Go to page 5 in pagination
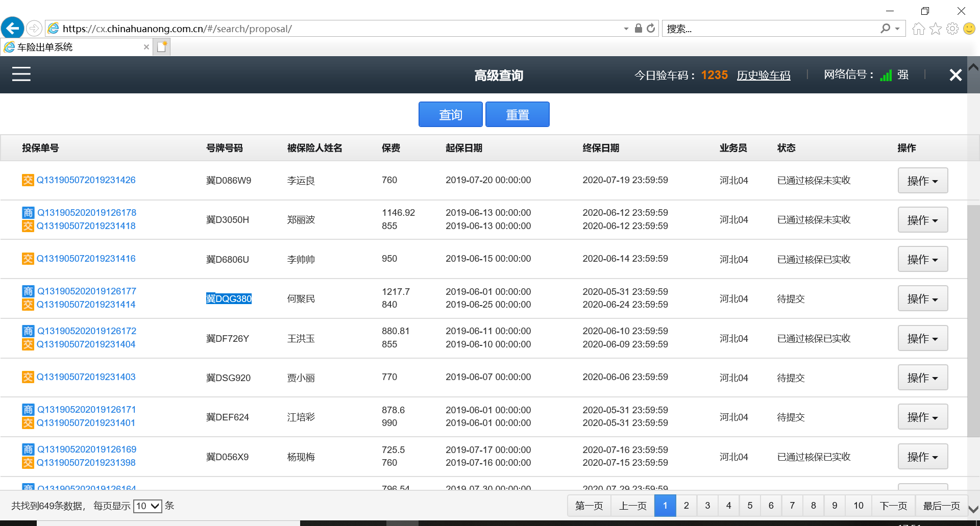The width and height of the screenshot is (980, 526). [x=749, y=506]
